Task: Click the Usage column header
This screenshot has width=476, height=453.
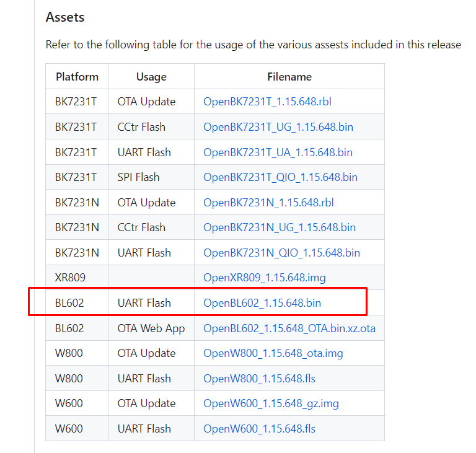Action: (x=151, y=77)
